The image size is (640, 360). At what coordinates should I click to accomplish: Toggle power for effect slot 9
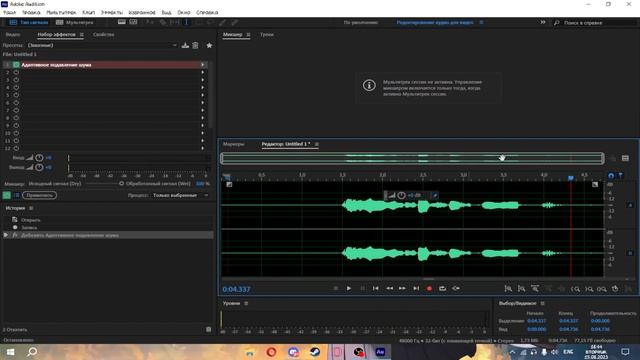coord(16,126)
